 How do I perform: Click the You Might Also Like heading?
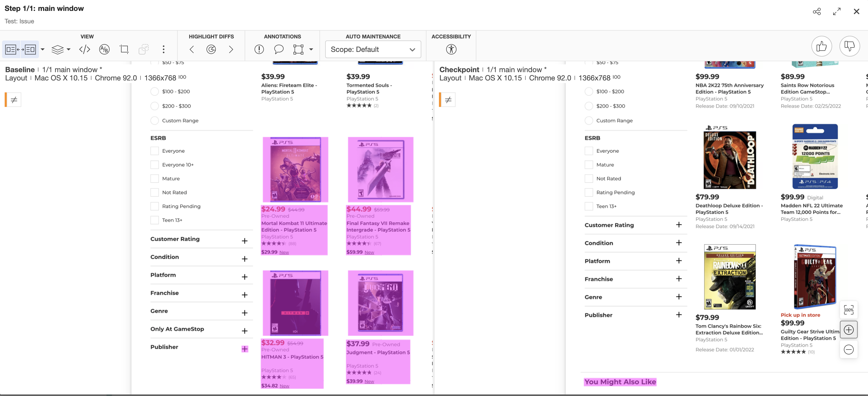pyautogui.click(x=620, y=382)
